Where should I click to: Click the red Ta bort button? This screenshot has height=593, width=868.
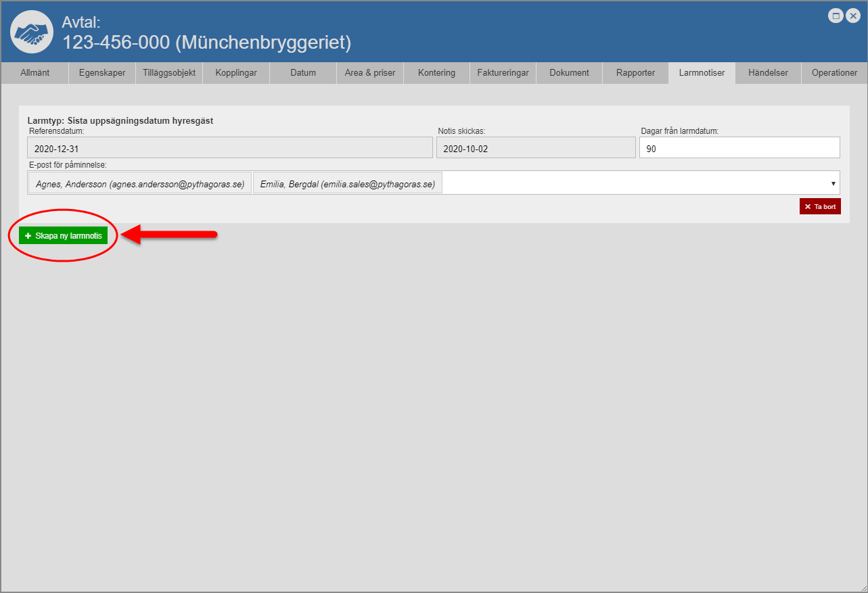(x=820, y=207)
